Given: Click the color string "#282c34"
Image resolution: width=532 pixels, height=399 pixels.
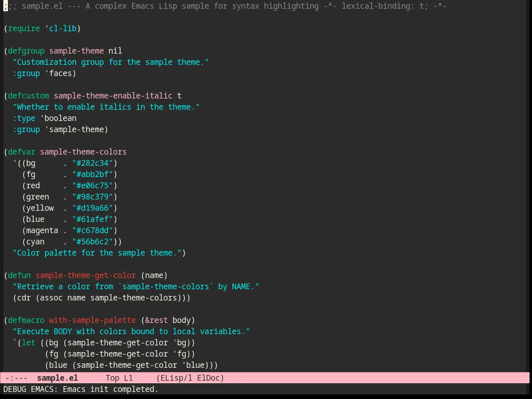Looking at the screenshot, I should (x=92, y=163).
